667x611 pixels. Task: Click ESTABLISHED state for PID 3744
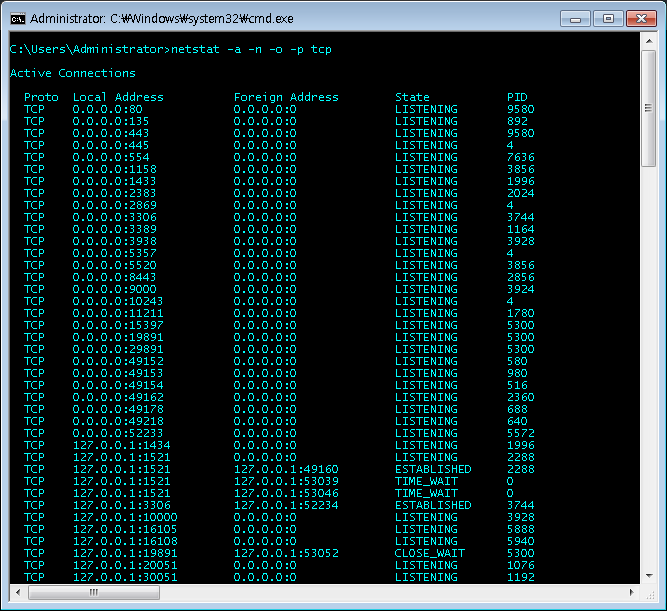433,505
